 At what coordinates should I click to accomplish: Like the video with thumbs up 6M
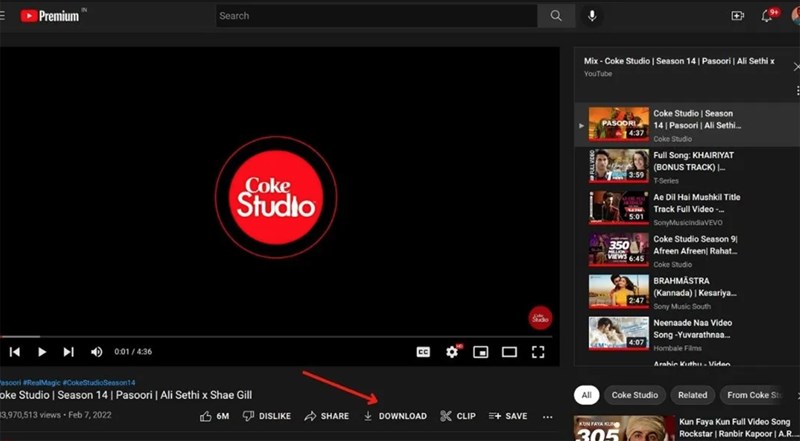click(x=215, y=416)
